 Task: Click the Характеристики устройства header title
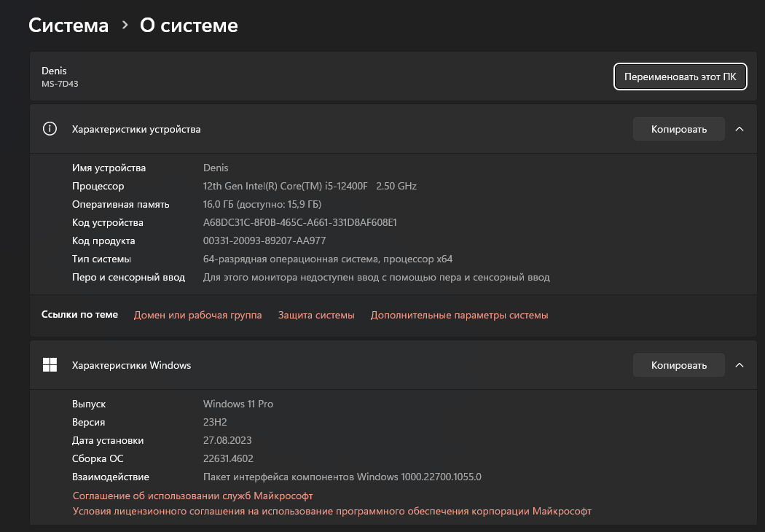point(136,129)
